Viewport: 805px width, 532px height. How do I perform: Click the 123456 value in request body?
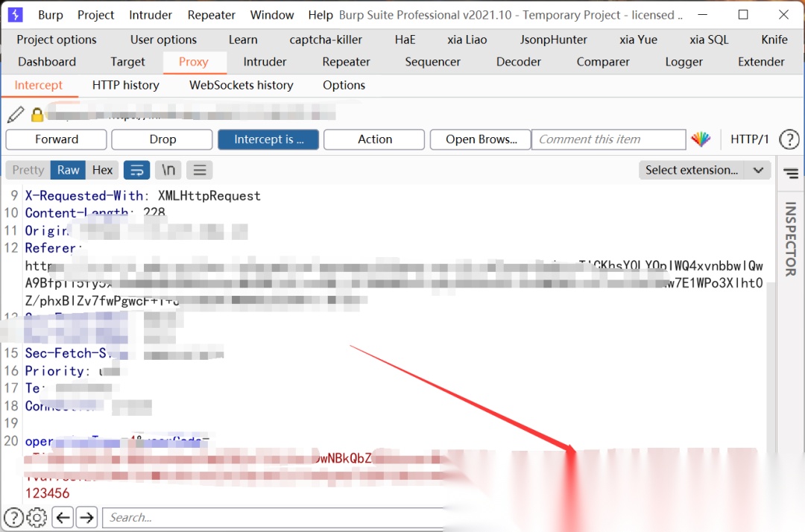(47, 493)
